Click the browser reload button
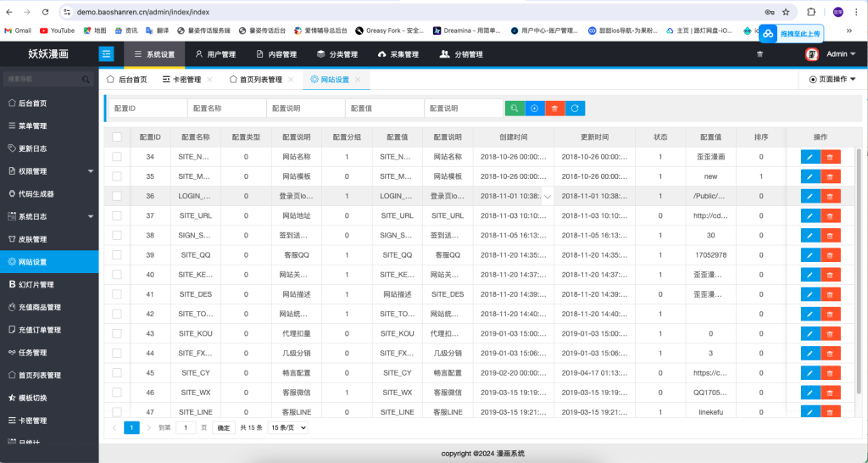The width and height of the screenshot is (868, 463). coord(46,12)
